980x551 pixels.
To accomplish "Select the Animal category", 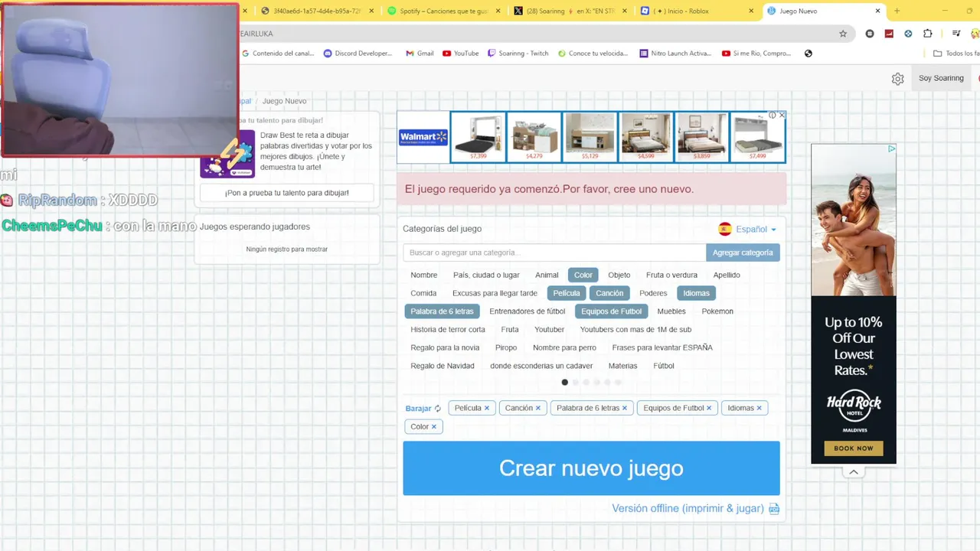I will [x=547, y=275].
